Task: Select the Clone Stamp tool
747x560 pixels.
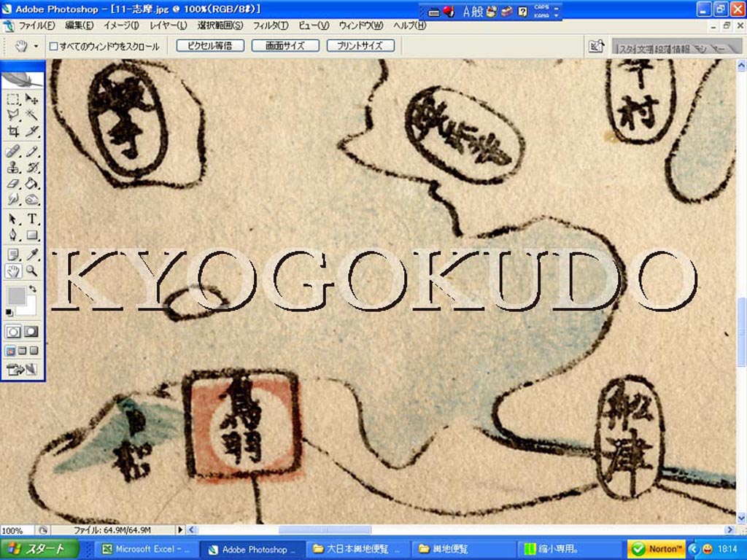Action: tap(13, 168)
